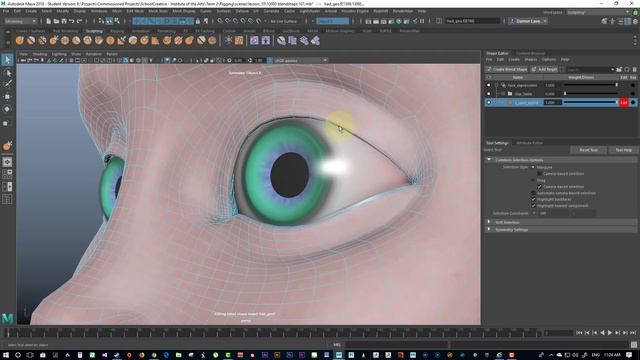Screen dimensions: 640x360
Task: Click the Reset Tool button
Action: [x=588, y=150]
